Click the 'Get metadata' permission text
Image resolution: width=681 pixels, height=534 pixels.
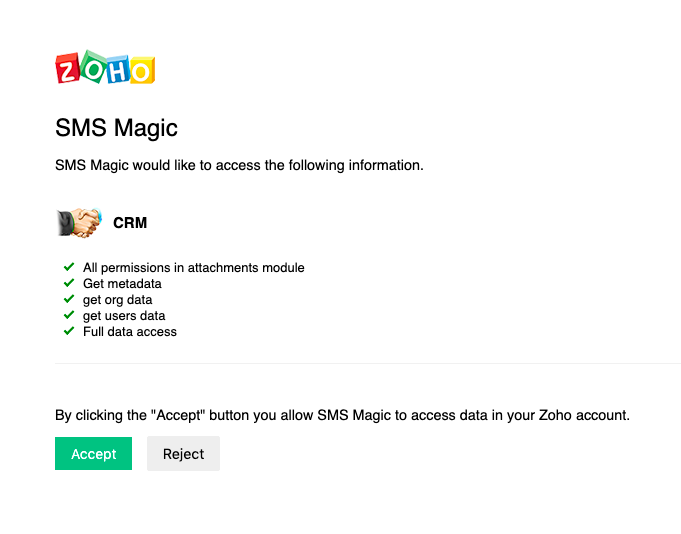(x=122, y=283)
